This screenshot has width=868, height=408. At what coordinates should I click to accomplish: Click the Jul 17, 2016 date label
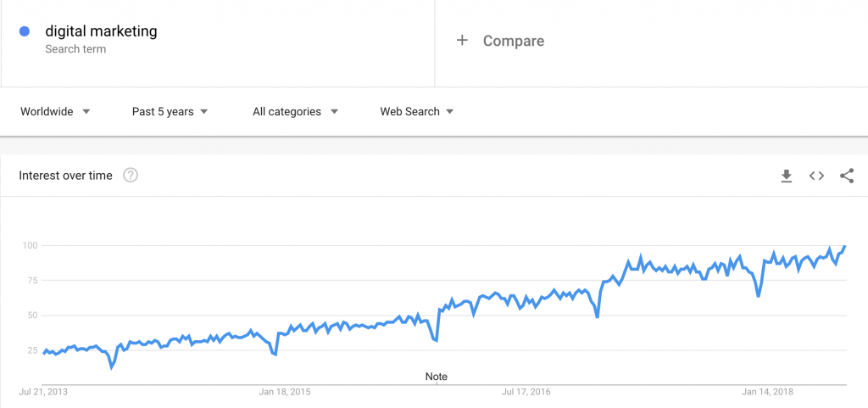pyautogui.click(x=526, y=392)
